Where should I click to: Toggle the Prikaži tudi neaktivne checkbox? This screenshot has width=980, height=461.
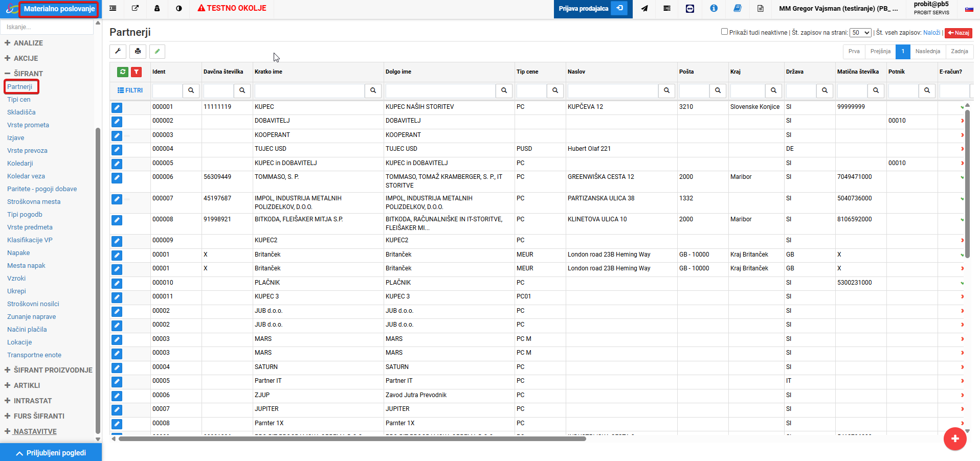coord(724,32)
